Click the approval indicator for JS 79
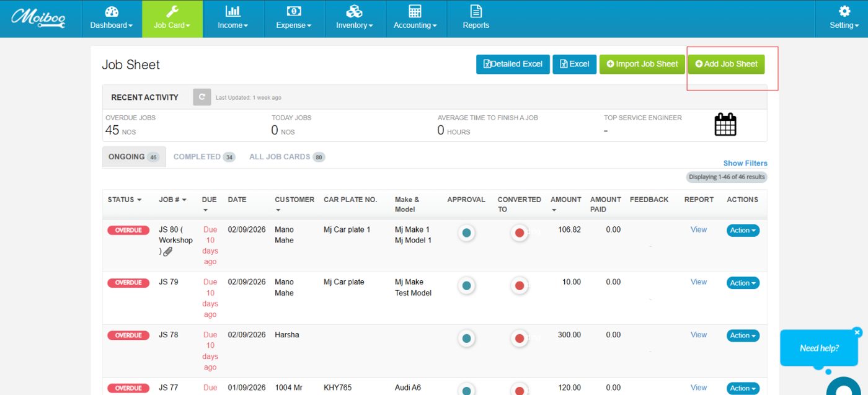Viewport: 868px width, 395px height. [x=467, y=286]
